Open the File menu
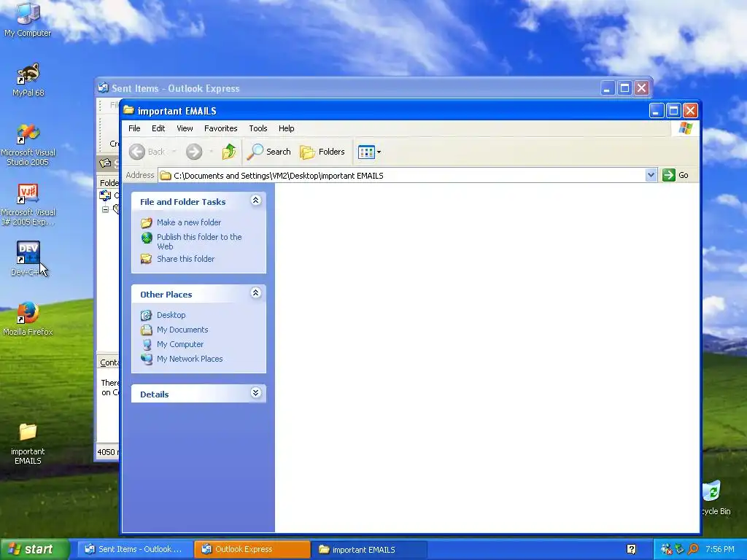The image size is (747, 560). coord(134,128)
